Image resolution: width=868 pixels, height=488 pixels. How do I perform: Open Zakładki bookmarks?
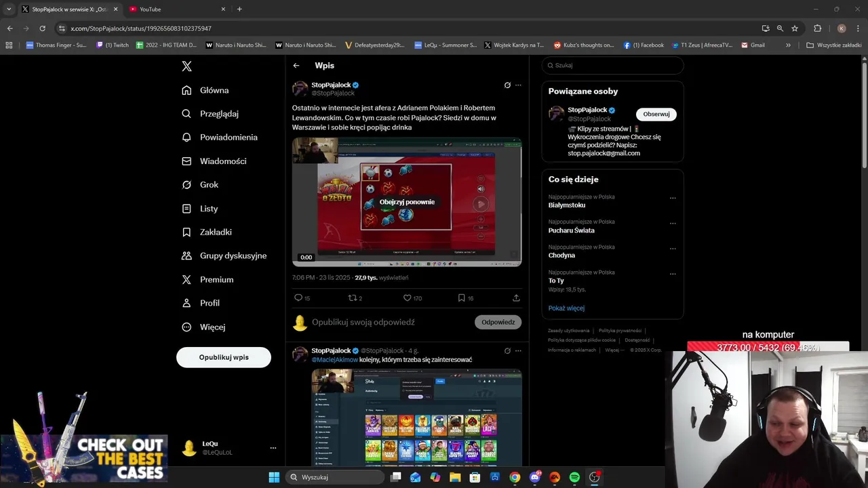click(x=207, y=232)
